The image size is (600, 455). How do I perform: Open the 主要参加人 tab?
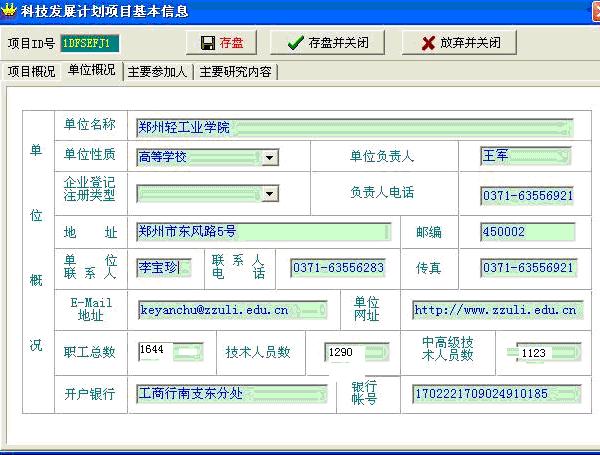(157, 72)
